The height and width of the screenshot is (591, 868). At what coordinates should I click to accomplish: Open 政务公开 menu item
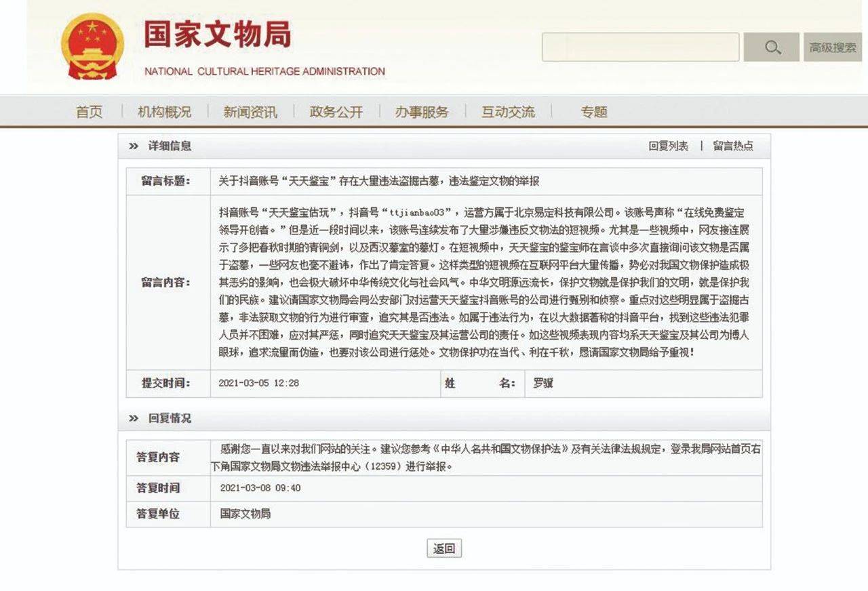[336, 112]
